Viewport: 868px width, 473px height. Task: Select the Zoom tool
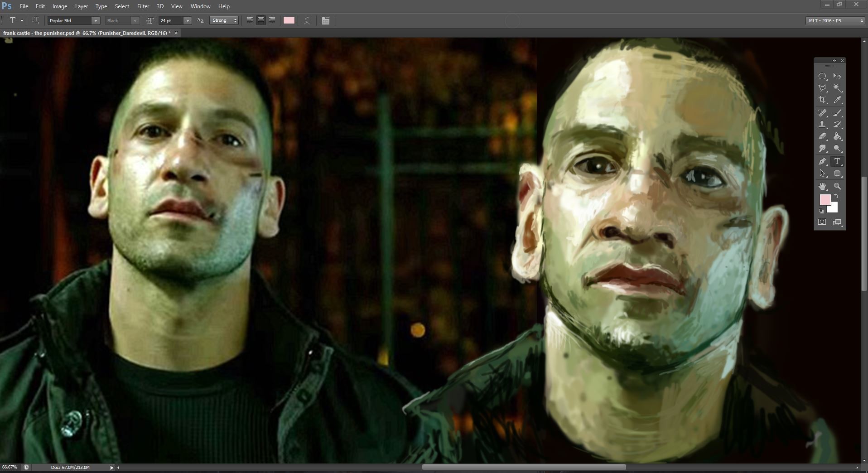[837, 186]
